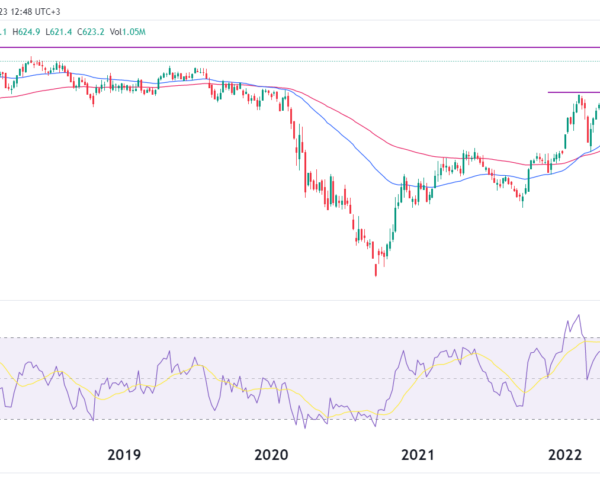Image resolution: width=600 pixels, height=499 pixels.
Task: Select the long purple horizontal line at top
Action: (x=300, y=47)
